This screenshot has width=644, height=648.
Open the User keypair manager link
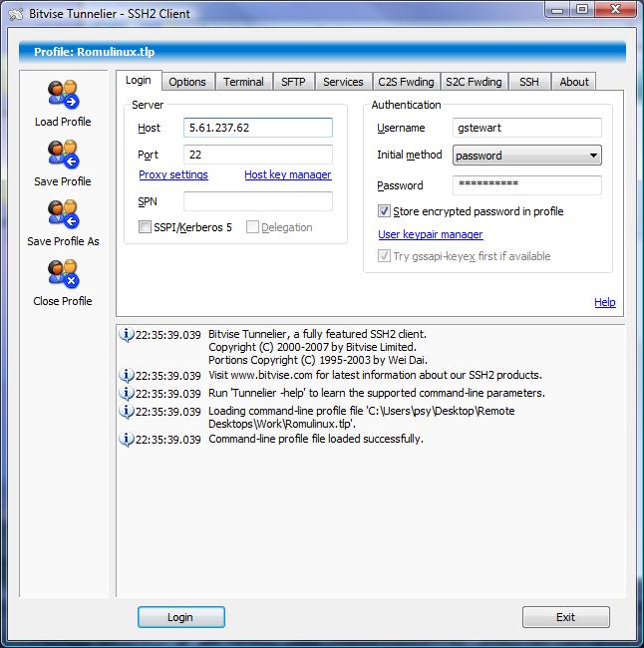pos(431,234)
